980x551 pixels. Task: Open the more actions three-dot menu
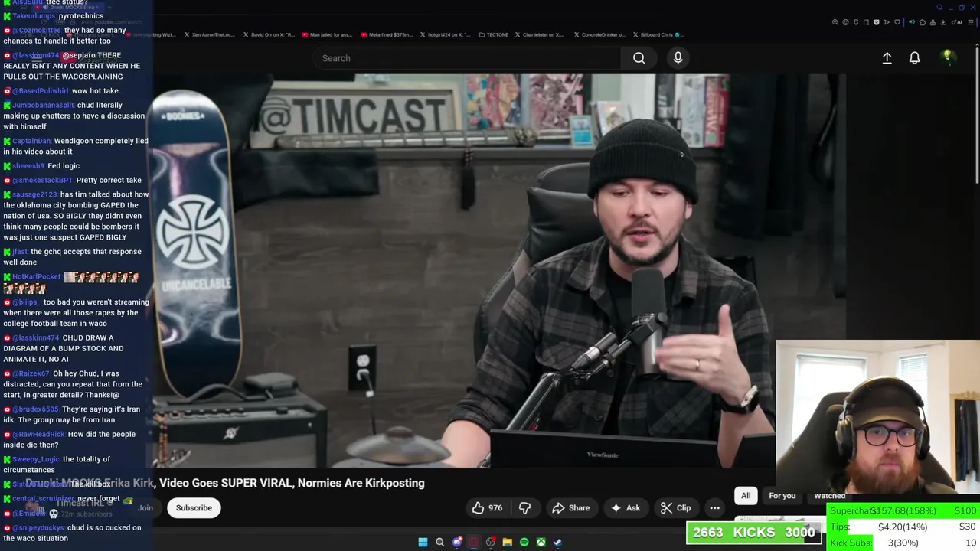click(x=714, y=507)
